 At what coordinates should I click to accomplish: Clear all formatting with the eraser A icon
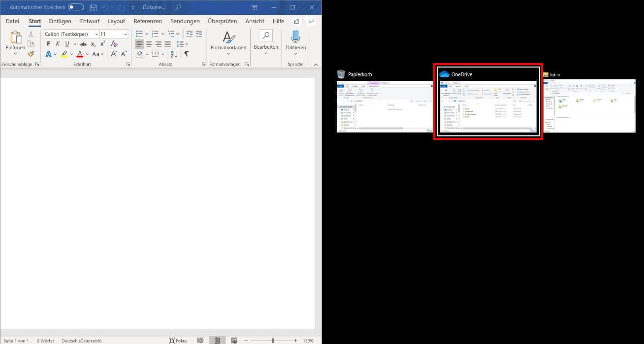pyautogui.click(x=114, y=44)
